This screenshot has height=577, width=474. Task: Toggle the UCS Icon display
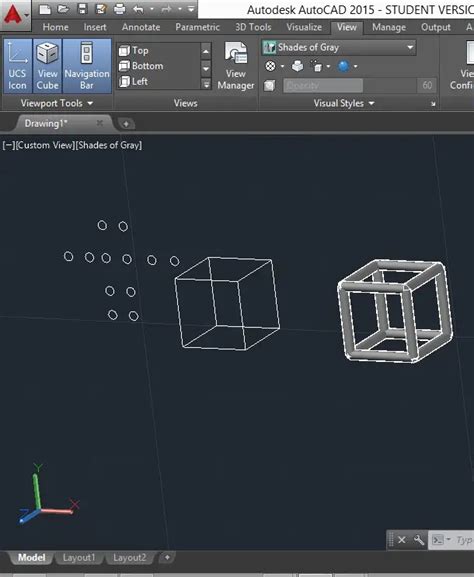(x=17, y=66)
